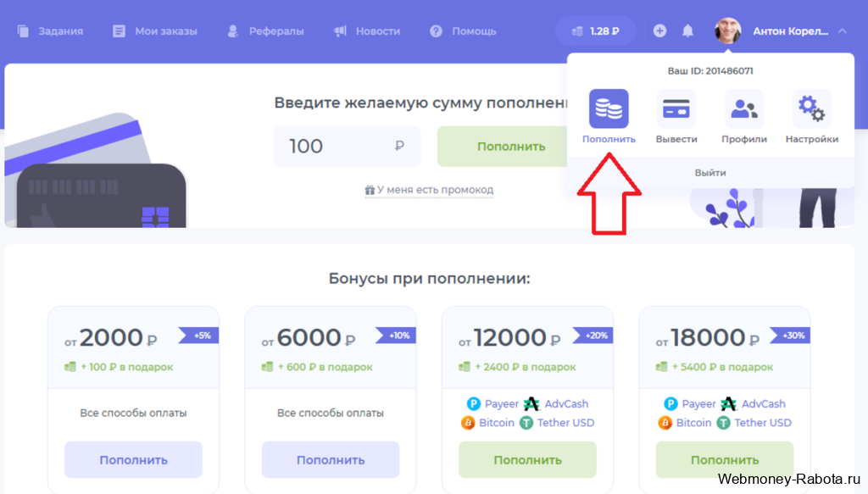
Task: Click the от 18000 ₽ amount heading
Action: (708, 337)
